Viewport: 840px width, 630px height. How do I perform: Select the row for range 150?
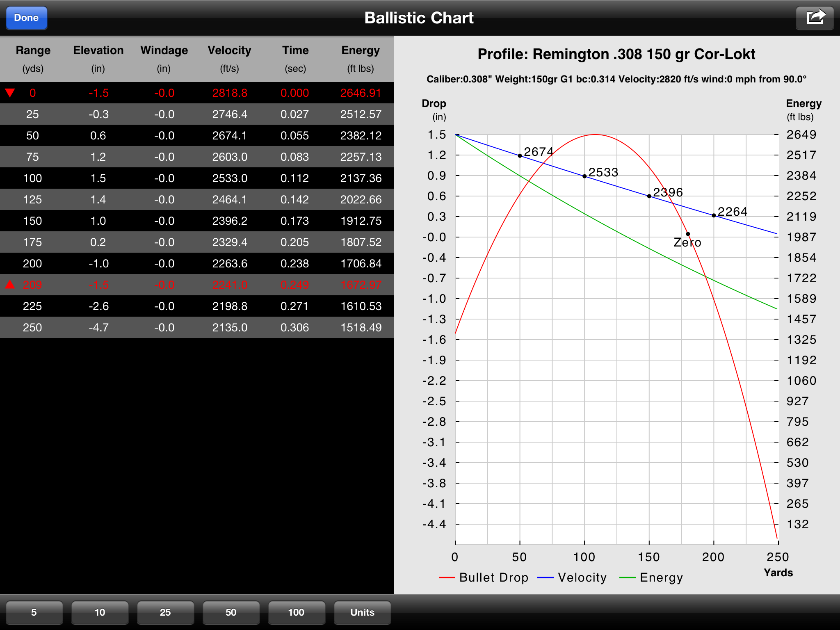click(x=197, y=221)
